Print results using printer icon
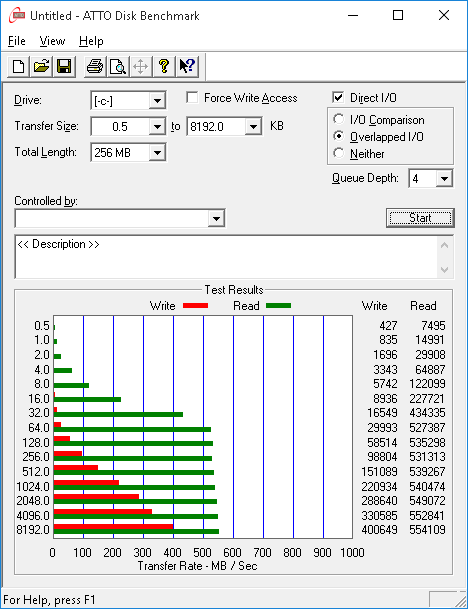 point(95,66)
